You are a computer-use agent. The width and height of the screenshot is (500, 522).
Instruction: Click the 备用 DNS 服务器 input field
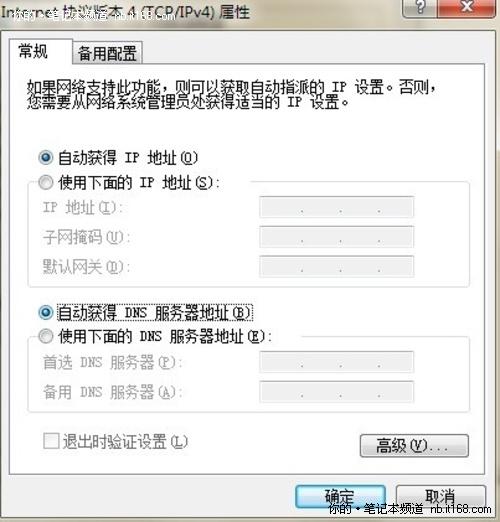(x=337, y=392)
